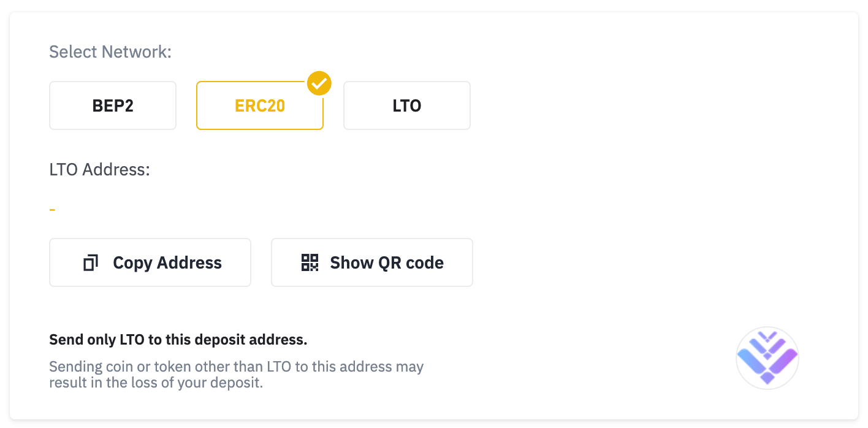Click the "Show QR code" text label
Viewport: 868px width, 428px height.
tap(387, 263)
